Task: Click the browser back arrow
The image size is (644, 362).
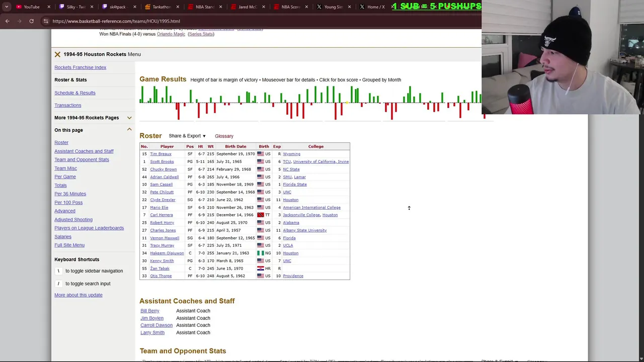Action: (x=7, y=21)
